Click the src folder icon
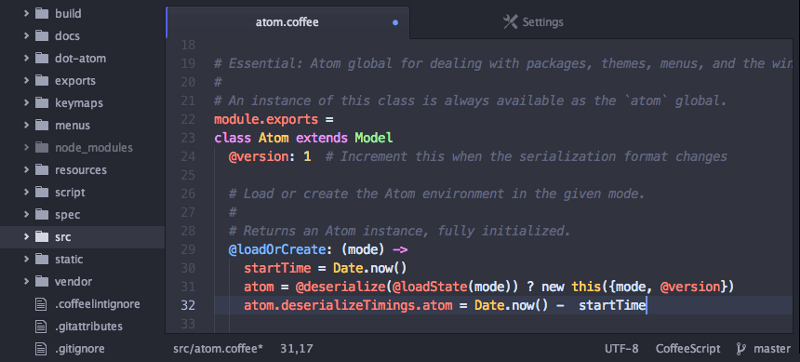The image size is (800, 362). [41, 237]
